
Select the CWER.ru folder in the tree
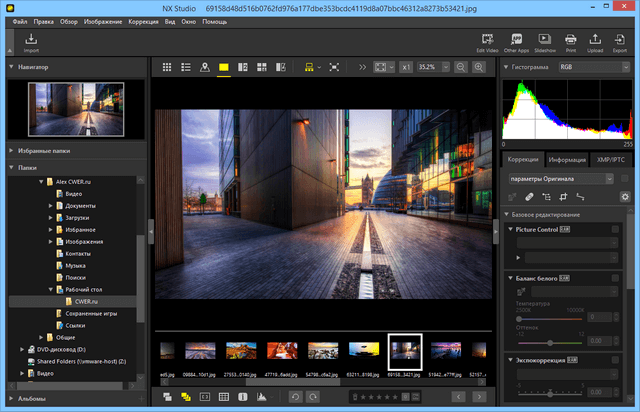click(x=88, y=300)
